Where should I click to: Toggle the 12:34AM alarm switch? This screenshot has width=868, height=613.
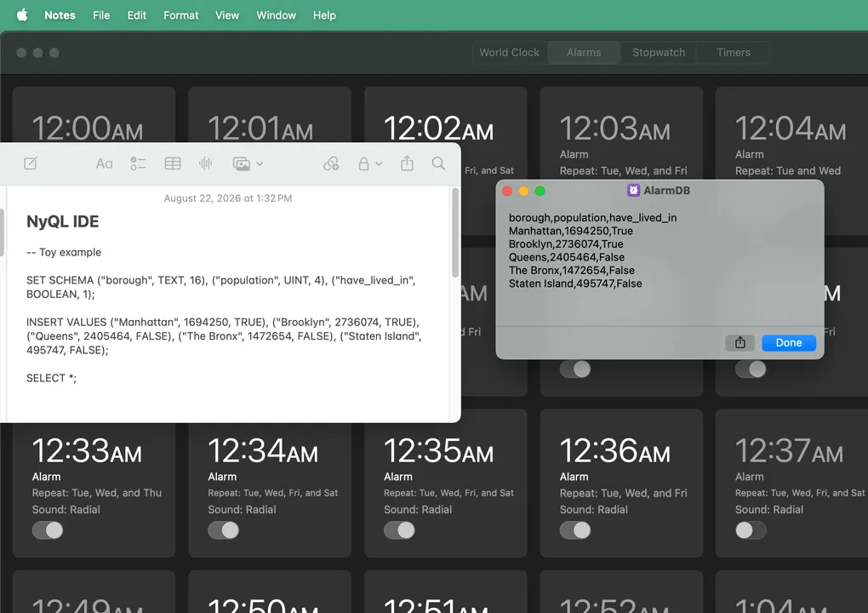(224, 530)
